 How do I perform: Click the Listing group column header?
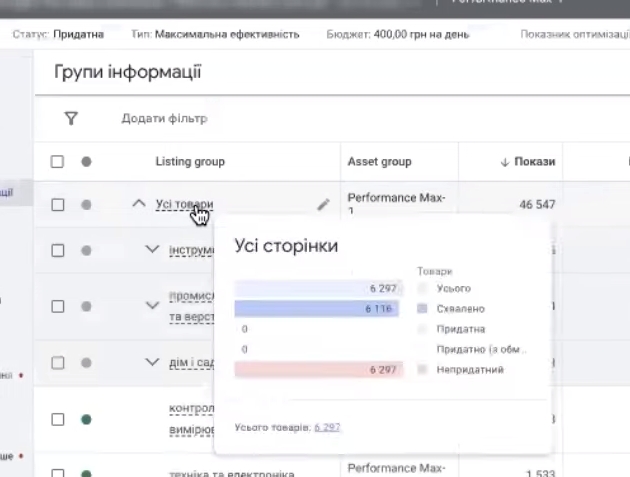point(190,162)
